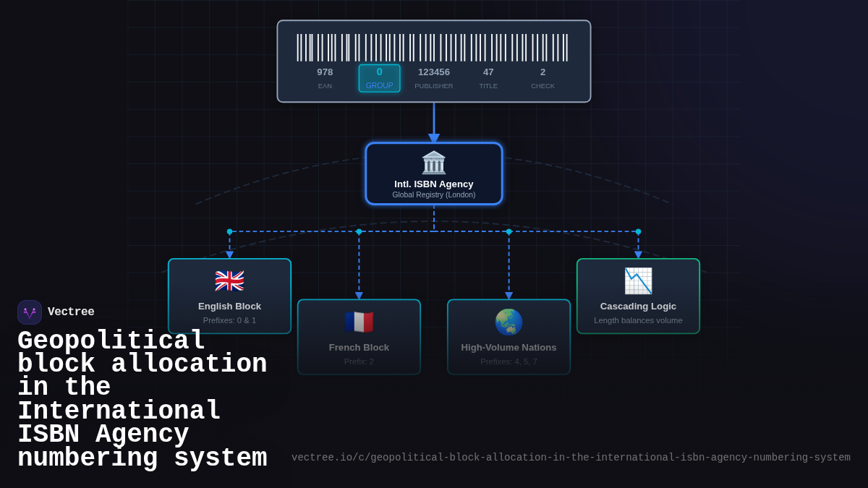Image resolution: width=868 pixels, height=488 pixels.
Task: Click the Vectree brand name text
Action: pyautogui.click(x=71, y=312)
